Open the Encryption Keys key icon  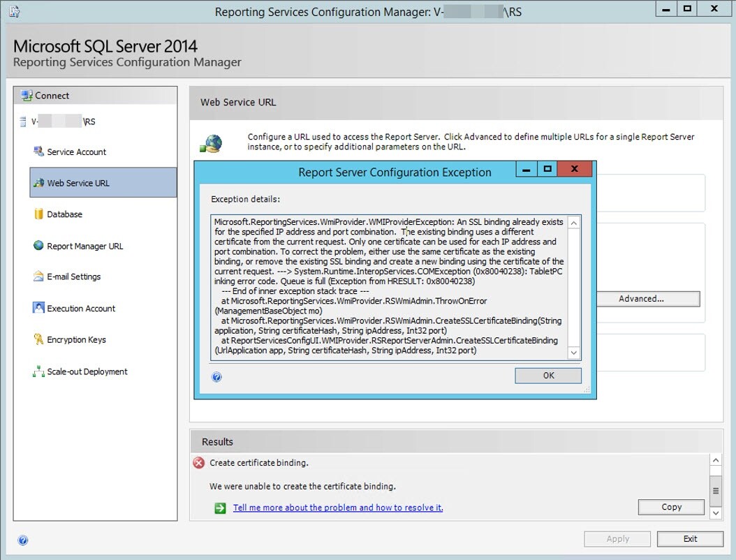[38, 339]
